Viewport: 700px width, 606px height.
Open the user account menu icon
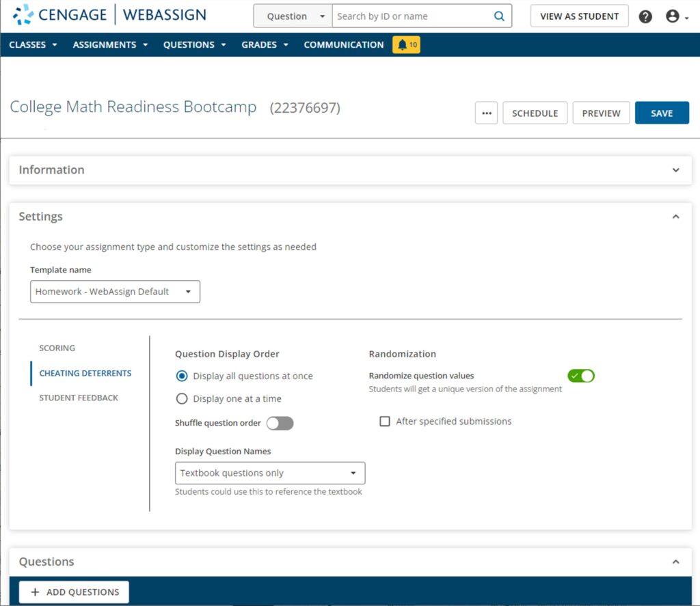coord(673,16)
